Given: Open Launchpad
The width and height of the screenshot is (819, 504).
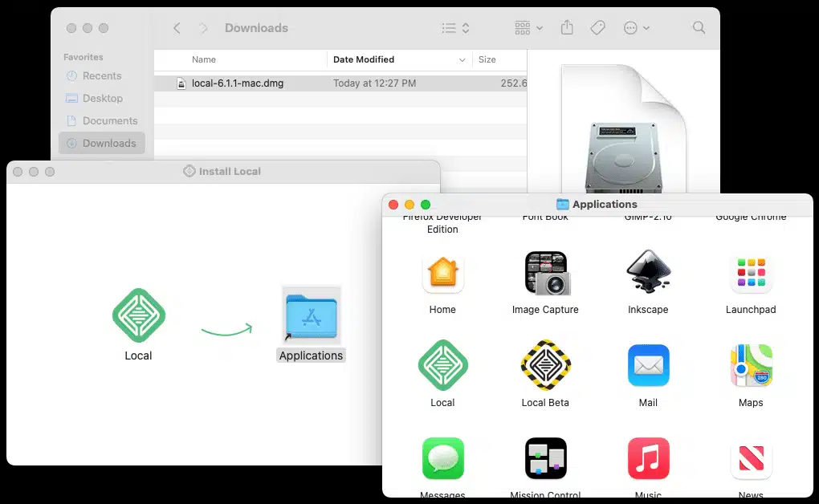Looking at the screenshot, I should (x=751, y=273).
